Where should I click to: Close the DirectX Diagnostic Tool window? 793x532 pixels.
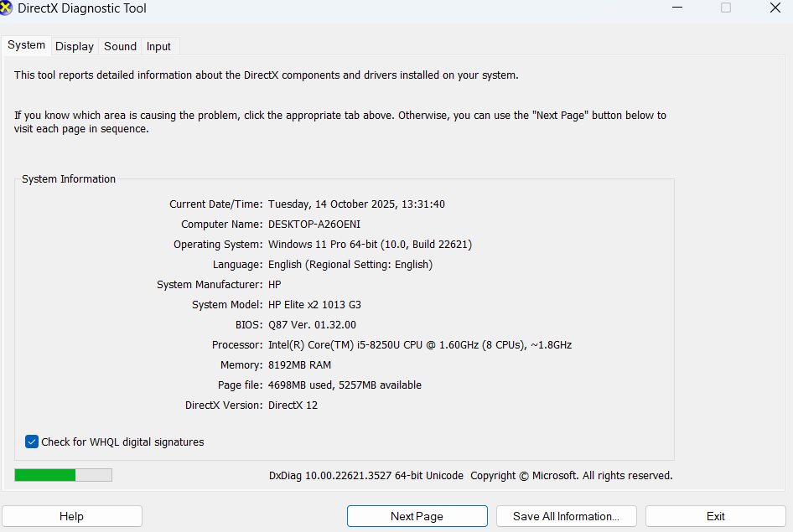pos(775,8)
